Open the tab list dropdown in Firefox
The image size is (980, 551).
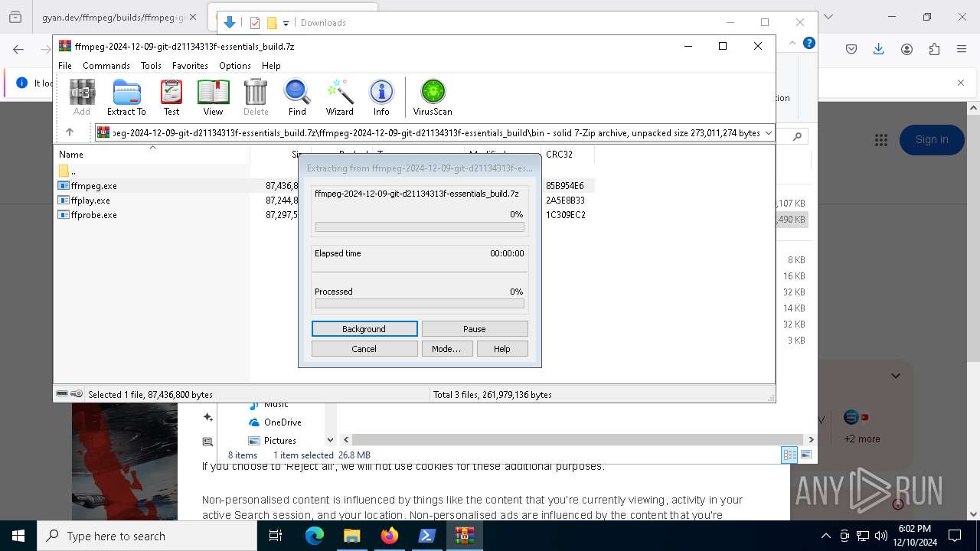click(x=828, y=17)
